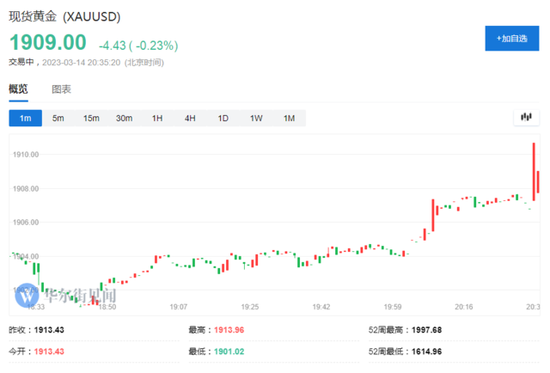The image size is (550, 373).
Task: Show the 1W weekly chart
Action: [x=256, y=118]
